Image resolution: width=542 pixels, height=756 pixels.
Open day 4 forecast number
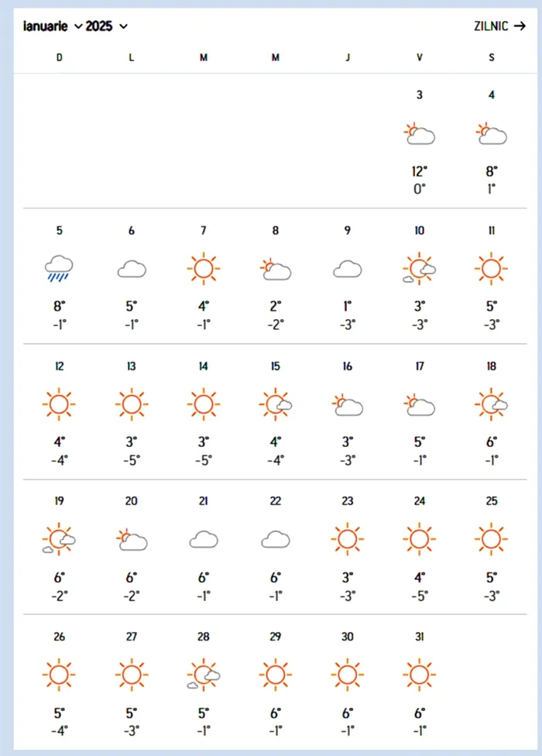click(x=492, y=95)
